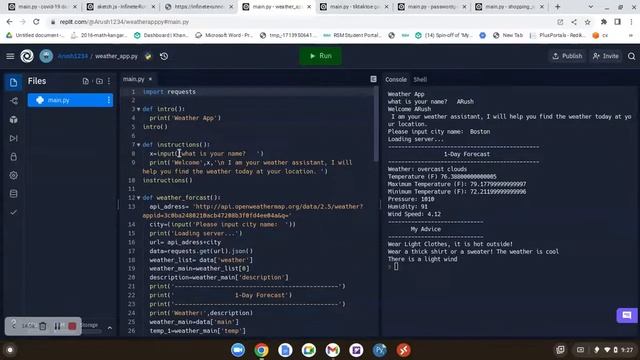Open Zoom from the shelf
Image resolution: width=640 pixels, height=360 pixels.
pyautogui.click(x=238, y=350)
